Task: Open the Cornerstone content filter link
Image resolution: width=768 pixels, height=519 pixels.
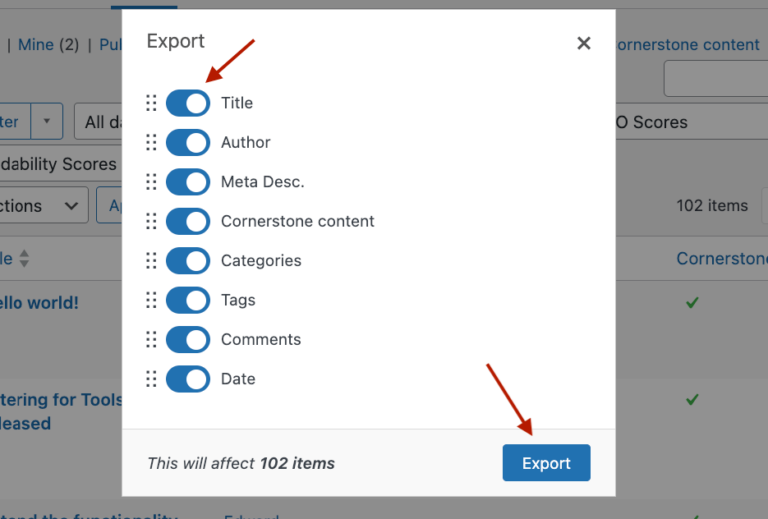Action: point(687,45)
